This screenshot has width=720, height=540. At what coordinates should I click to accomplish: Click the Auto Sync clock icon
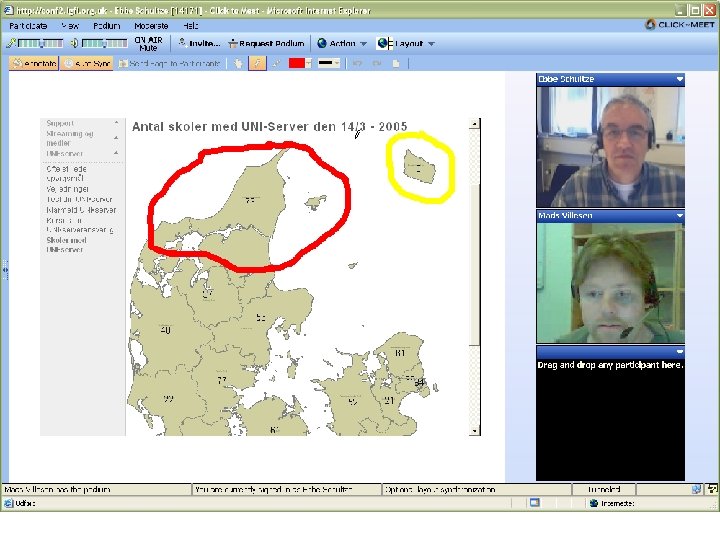[x=68, y=63]
